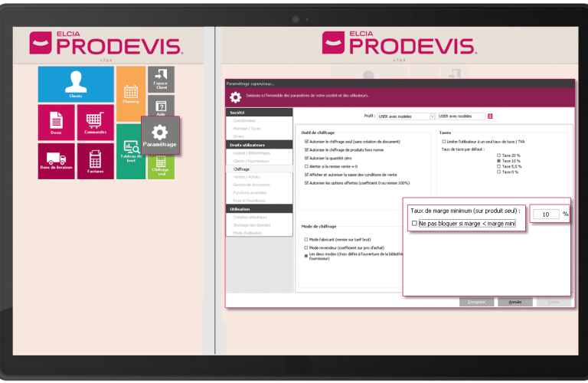Viewport: 588px width, 383px height.
Task: Click the 'Taux de marge minimum (sur produit seul)' label
Action: tap(465, 211)
